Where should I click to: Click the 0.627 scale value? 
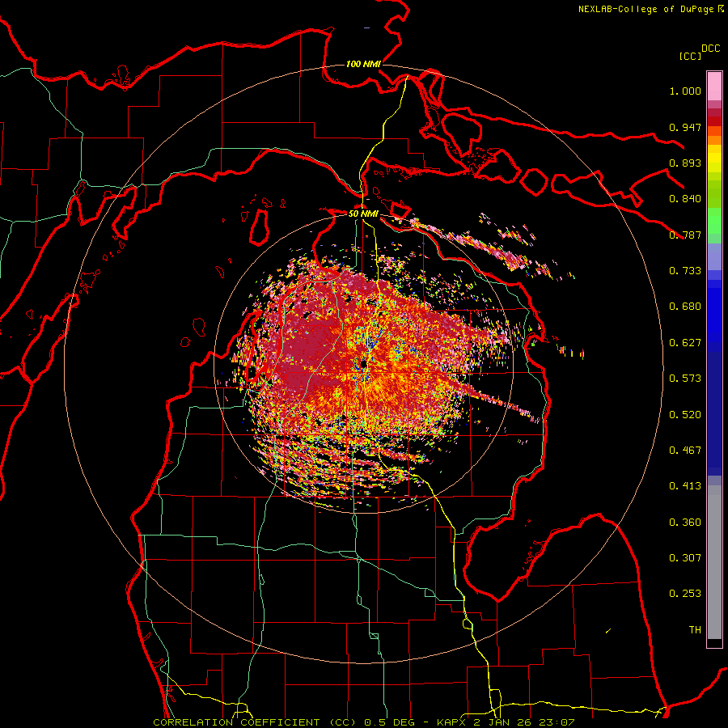685,343
